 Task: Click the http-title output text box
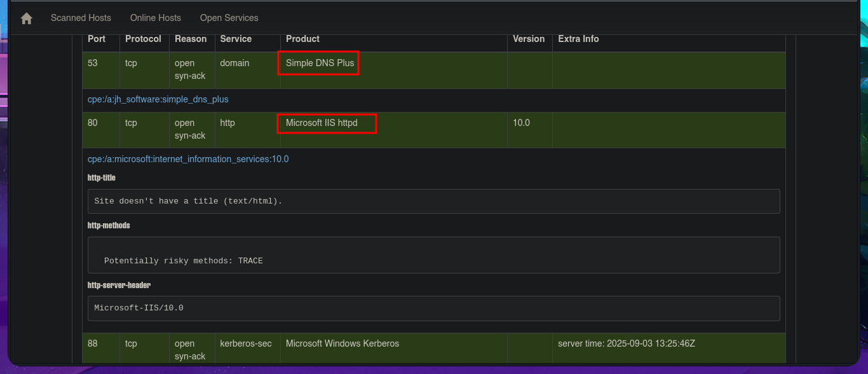[433, 201]
